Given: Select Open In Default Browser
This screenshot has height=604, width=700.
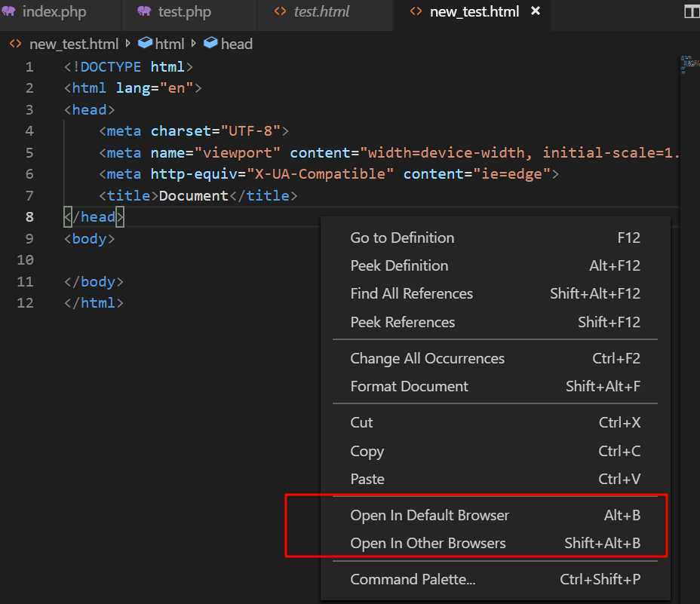Looking at the screenshot, I should [x=495, y=516].
